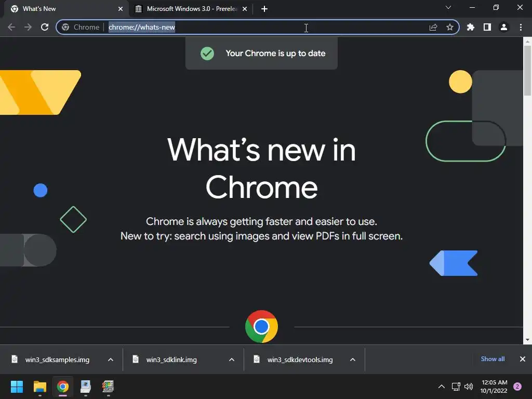Close the Microsoft Windows 3.0 tab
This screenshot has width=532, height=399.
245,9
